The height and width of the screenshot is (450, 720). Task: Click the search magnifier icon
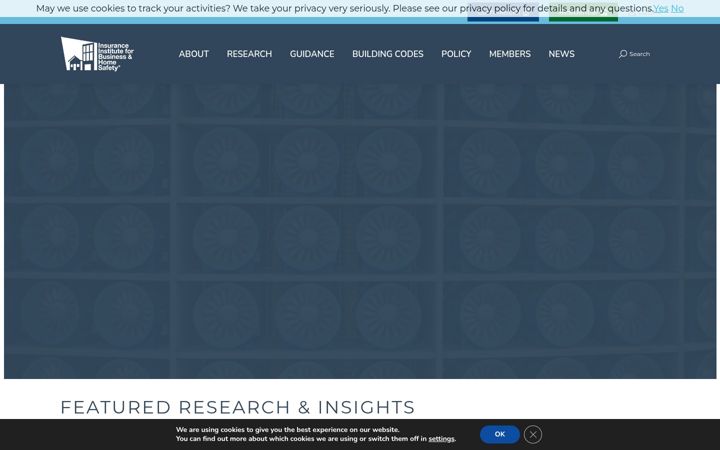click(623, 54)
